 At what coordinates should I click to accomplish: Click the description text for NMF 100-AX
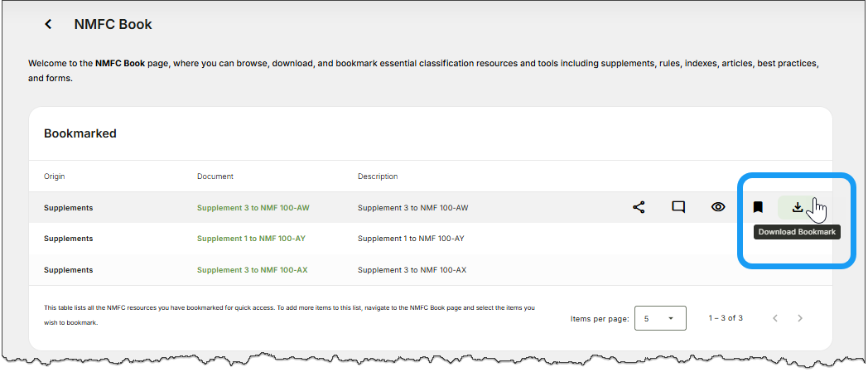pyautogui.click(x=412, y=270)
